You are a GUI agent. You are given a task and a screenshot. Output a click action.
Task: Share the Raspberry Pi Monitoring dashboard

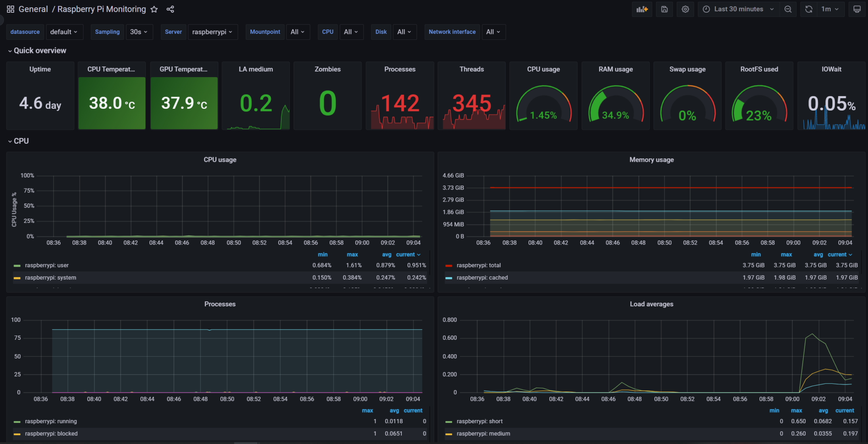tap(170, 9)
